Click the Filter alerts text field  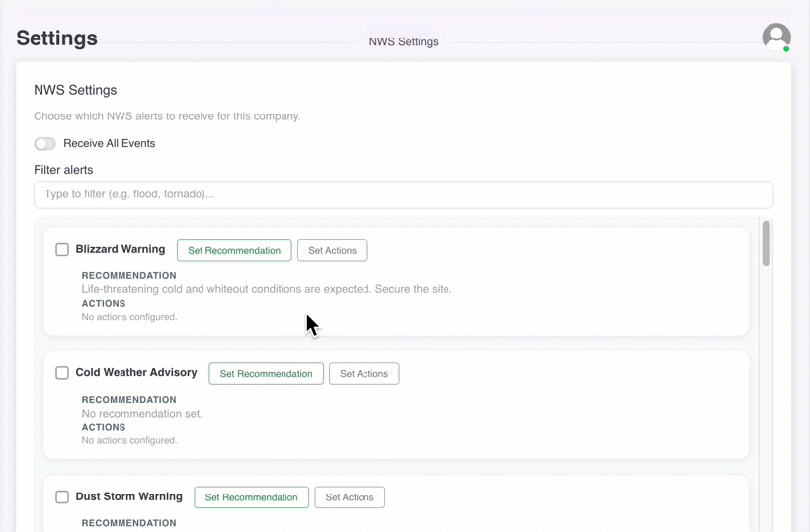(403, 194)
